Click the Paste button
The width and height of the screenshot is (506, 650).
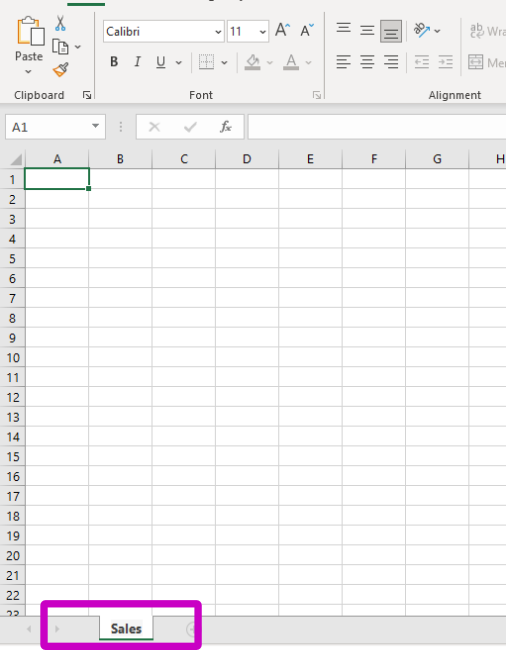point(29,45)
